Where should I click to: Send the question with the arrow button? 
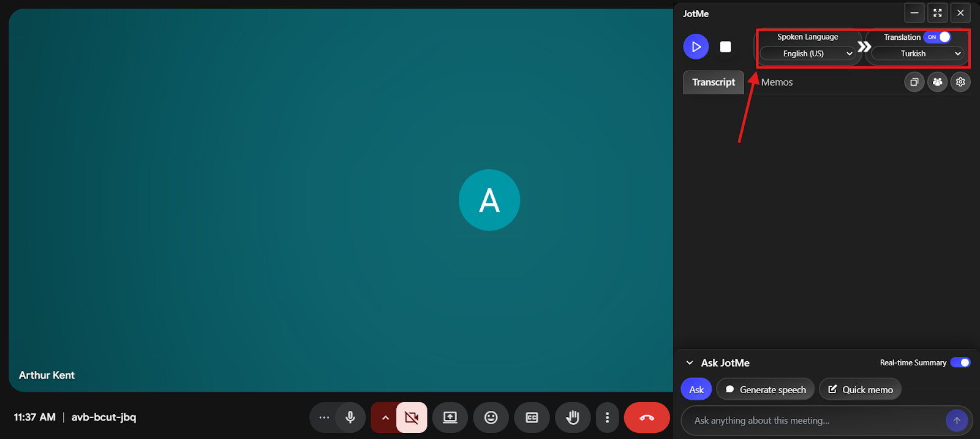coord(957,421)
